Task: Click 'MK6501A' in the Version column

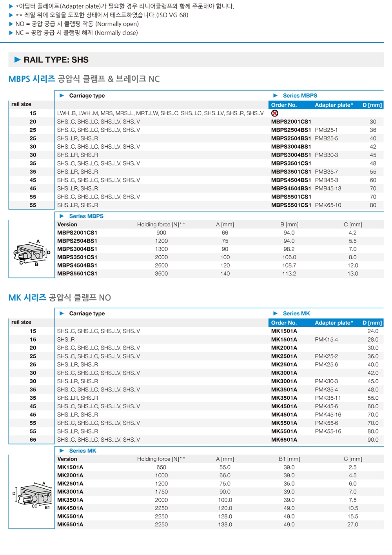Action: [70, 524]
